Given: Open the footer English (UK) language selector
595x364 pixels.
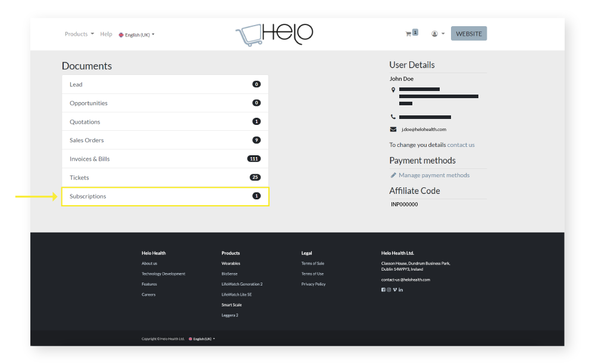Looking at the screenshot, I should pyautogui.click(x=202, y=339).
